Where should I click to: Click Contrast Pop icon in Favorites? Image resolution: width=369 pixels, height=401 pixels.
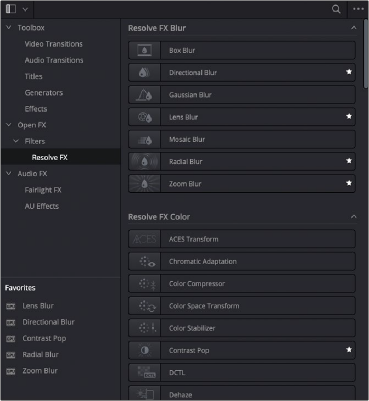(11, 339)
